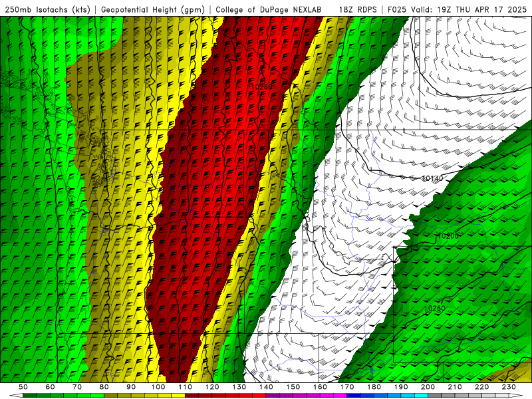Click the 10260 contour label in the green area

click(435, 308)
